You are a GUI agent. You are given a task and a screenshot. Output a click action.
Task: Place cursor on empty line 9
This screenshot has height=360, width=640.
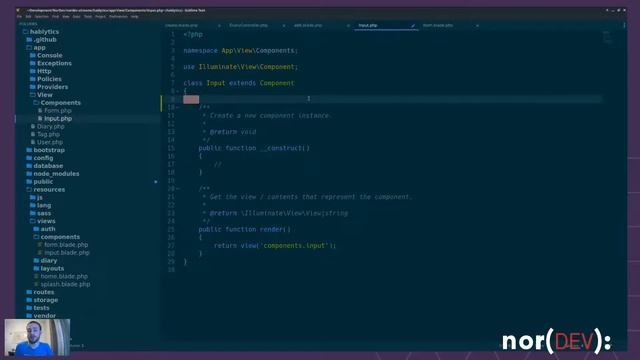pos(392,99)
